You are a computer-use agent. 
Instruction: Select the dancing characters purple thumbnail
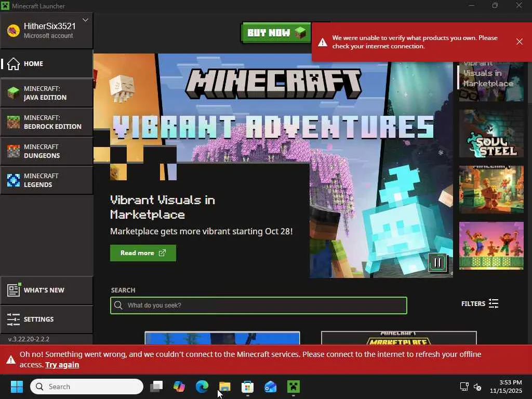coord(491,246)
